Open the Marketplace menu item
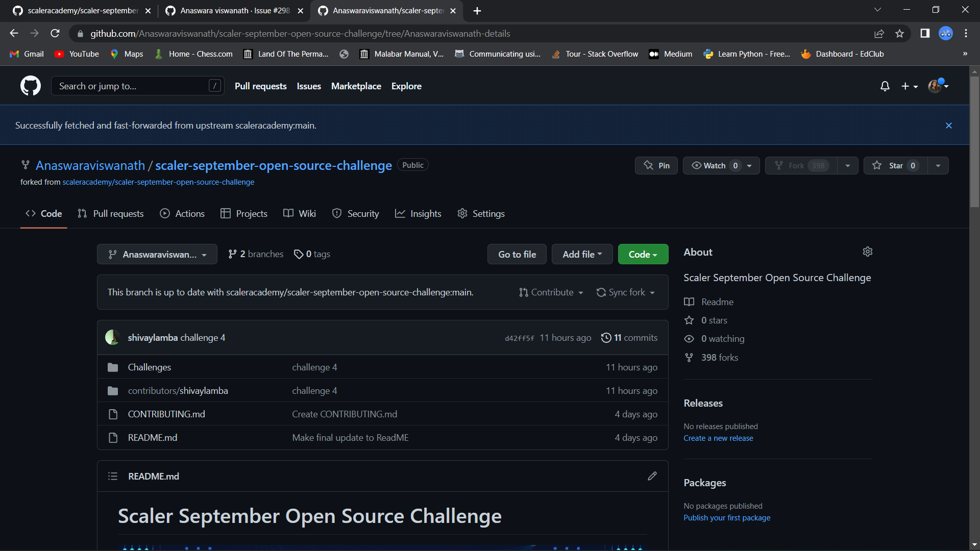Image resolution: width=980 pixels, height=551 pixels. click(x=356, y=86)
